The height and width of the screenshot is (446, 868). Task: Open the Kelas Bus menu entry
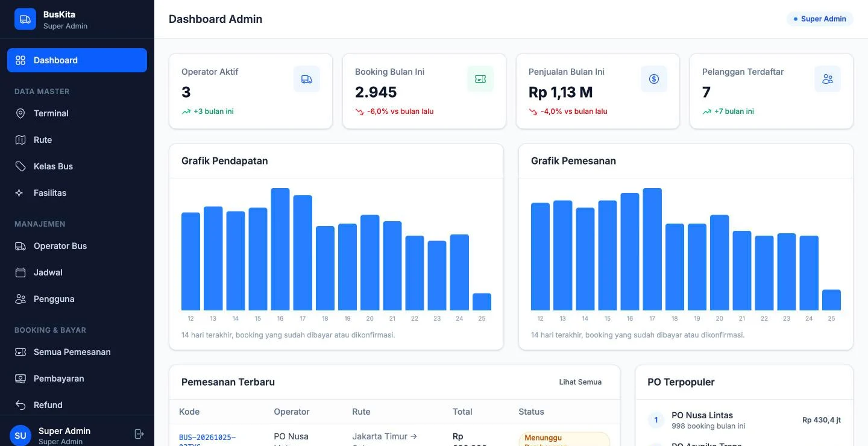[77, 166]
